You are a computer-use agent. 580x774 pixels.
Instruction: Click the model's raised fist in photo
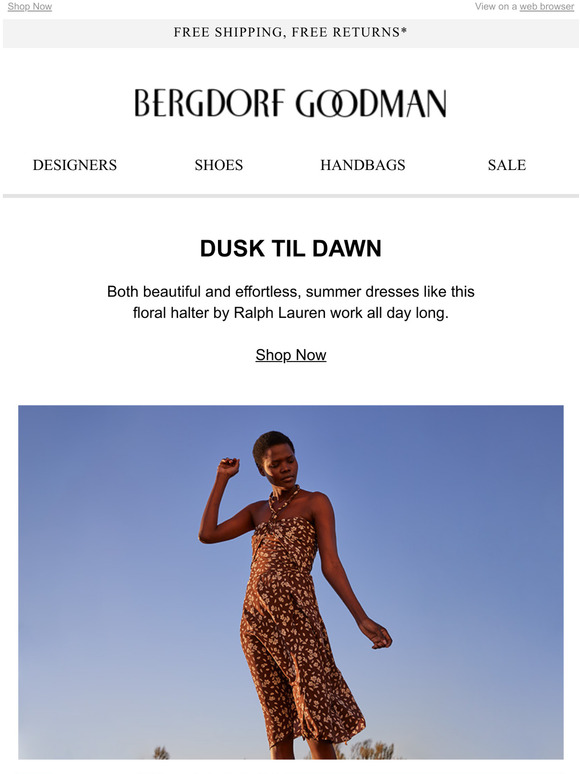[x=228, y=466]
